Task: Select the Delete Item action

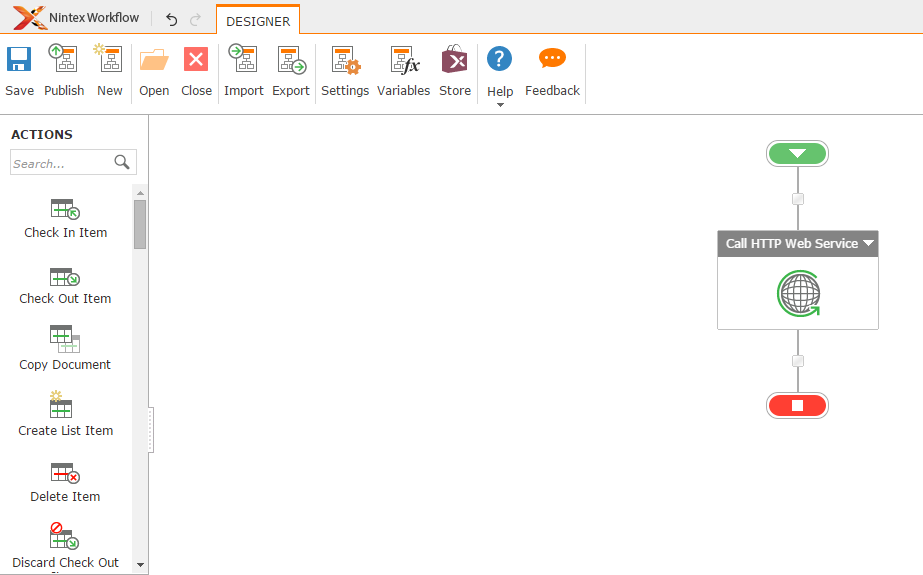Action: 65,483
